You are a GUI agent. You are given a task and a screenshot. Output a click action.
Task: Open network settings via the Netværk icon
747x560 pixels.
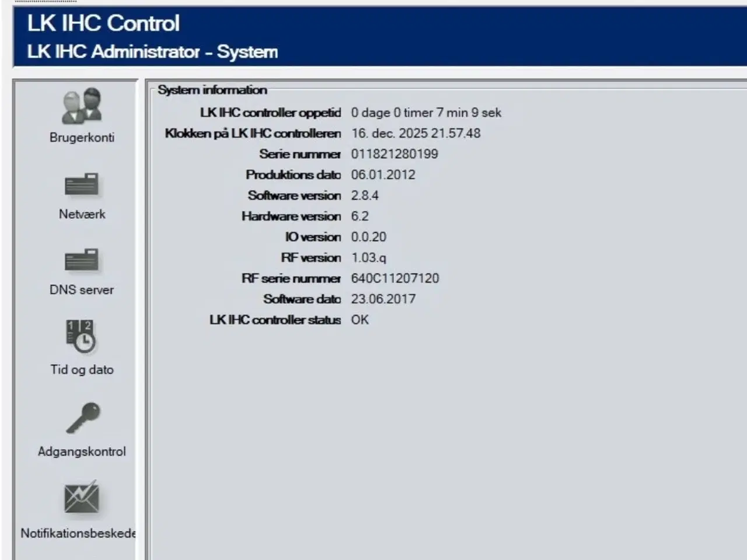click(82, 185)
